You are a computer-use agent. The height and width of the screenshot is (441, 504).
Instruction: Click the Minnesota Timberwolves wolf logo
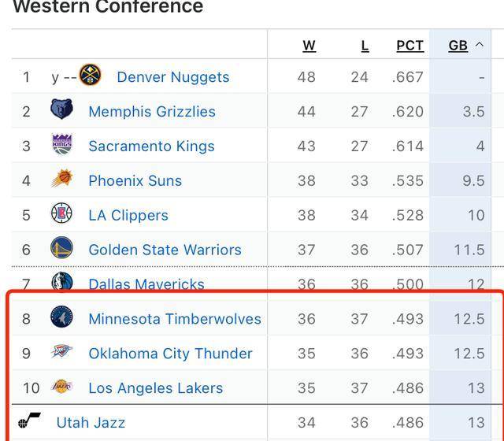point(61,317)
